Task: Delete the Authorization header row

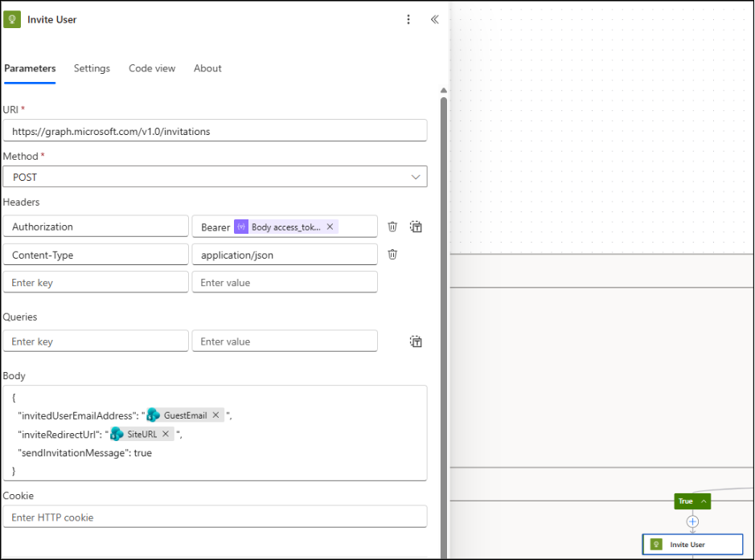Action: 392,226
